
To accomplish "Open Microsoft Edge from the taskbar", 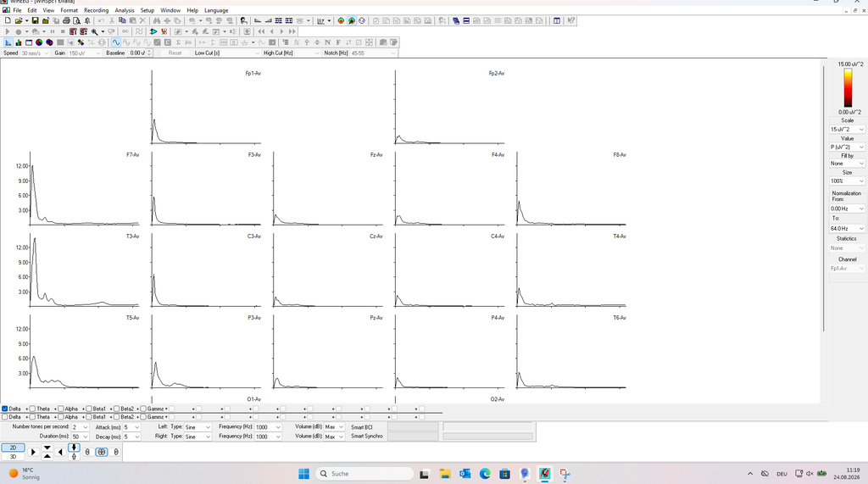I will [485, 474].
